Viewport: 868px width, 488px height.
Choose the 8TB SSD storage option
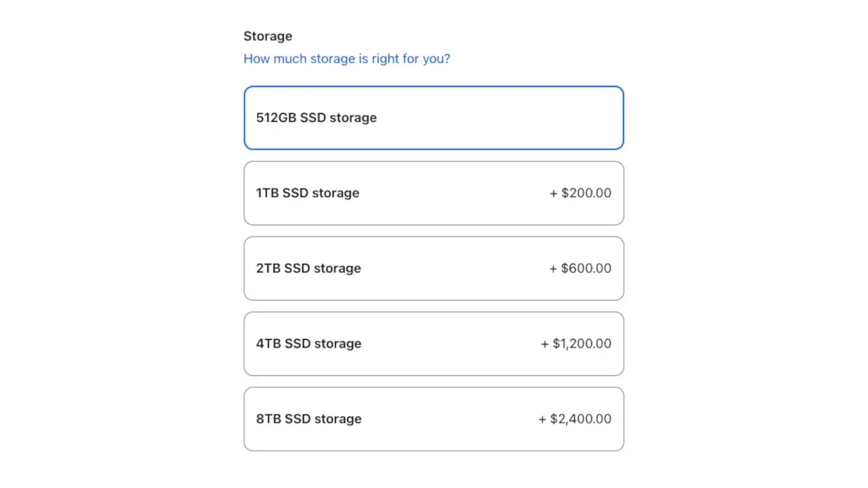[433, 419]
